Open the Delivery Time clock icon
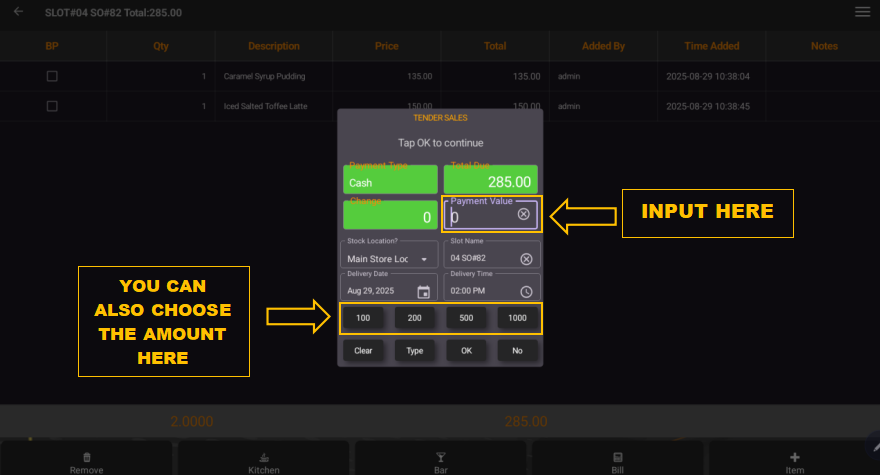Viewport: 880px width, 475px height. pos(526,292)
